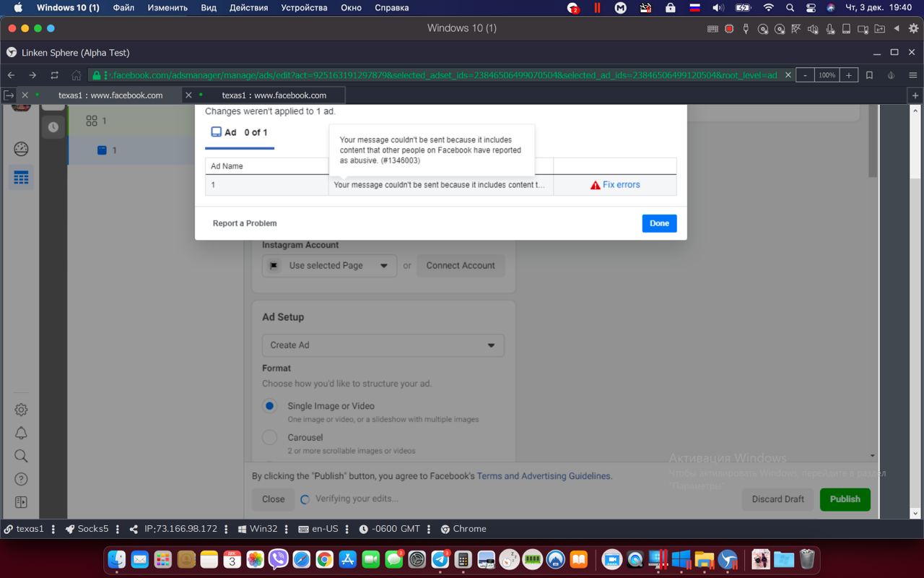924x578 pixels.
Task: Zoom out with the minus button
Action: click(805, 75)
